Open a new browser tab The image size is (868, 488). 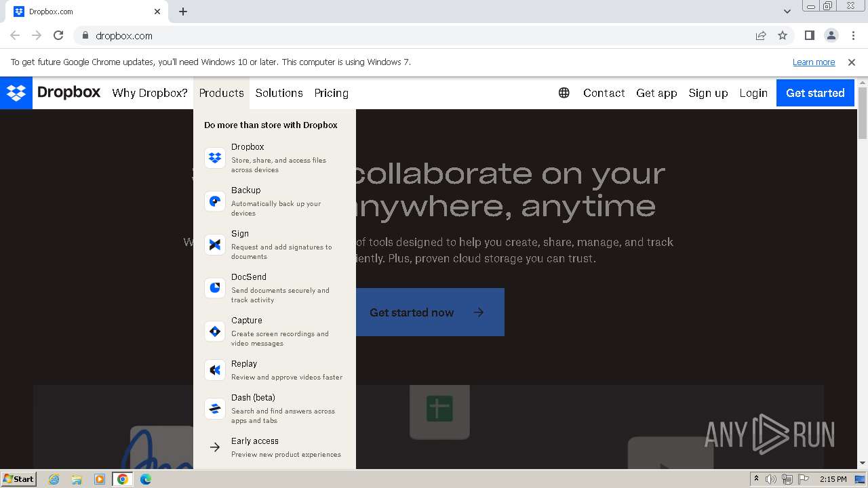[183, 12]
